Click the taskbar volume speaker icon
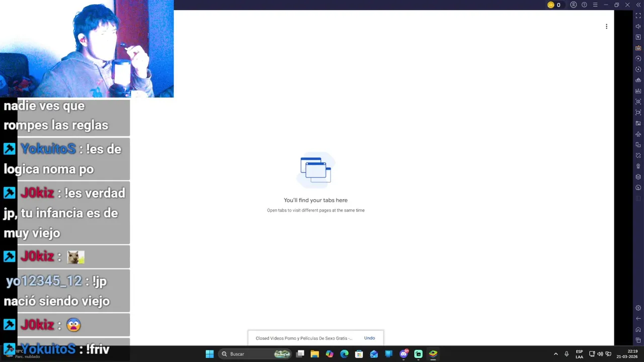The image size is (644, 362). 600,354
